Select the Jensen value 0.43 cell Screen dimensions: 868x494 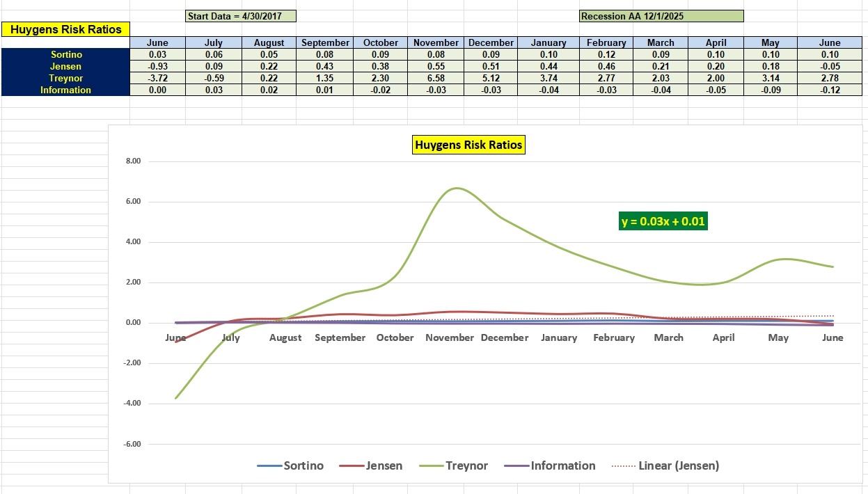(325, 66)
